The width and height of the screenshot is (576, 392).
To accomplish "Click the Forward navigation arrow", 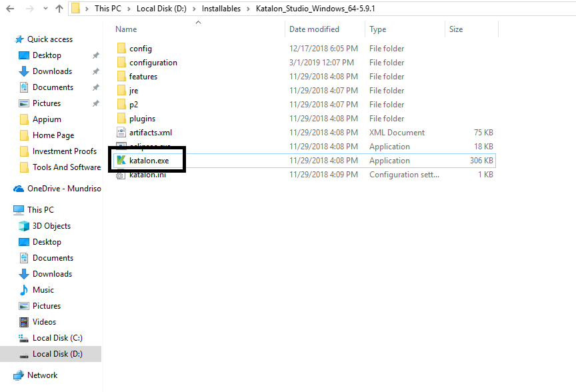I will (x=30, y=9).
